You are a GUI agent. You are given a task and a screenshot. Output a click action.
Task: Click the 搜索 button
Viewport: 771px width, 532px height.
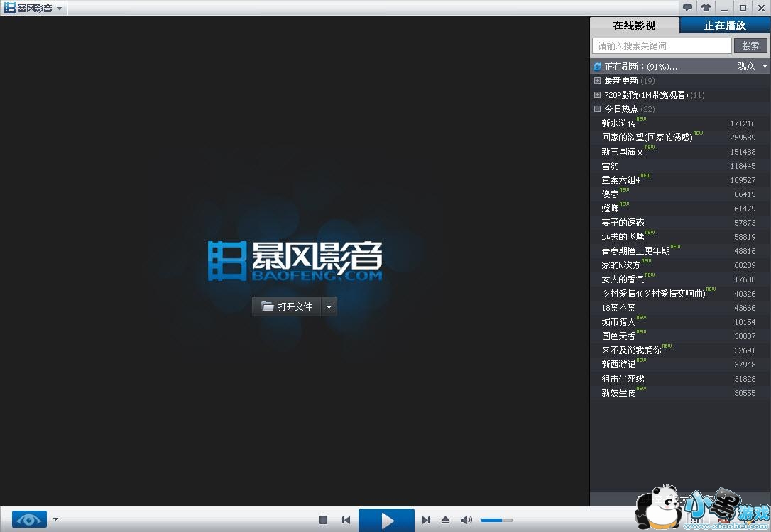750,45
